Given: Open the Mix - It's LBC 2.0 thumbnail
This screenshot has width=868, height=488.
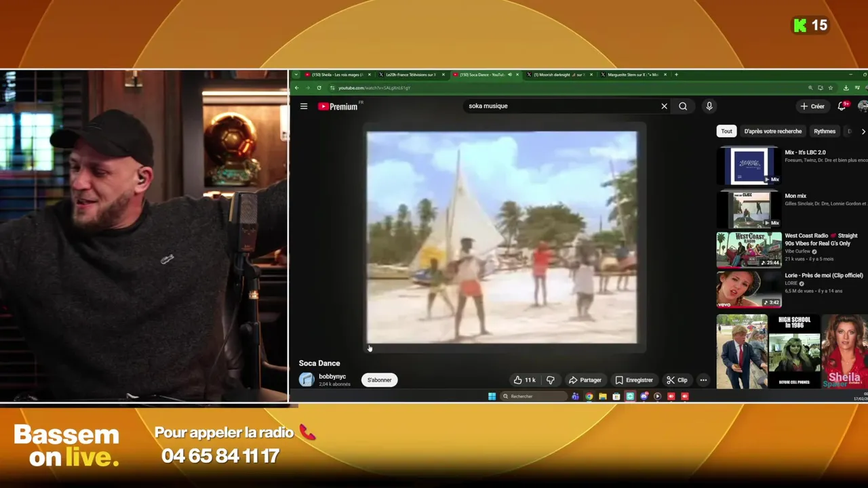Looking at the screenshot, I should point(749,165).
